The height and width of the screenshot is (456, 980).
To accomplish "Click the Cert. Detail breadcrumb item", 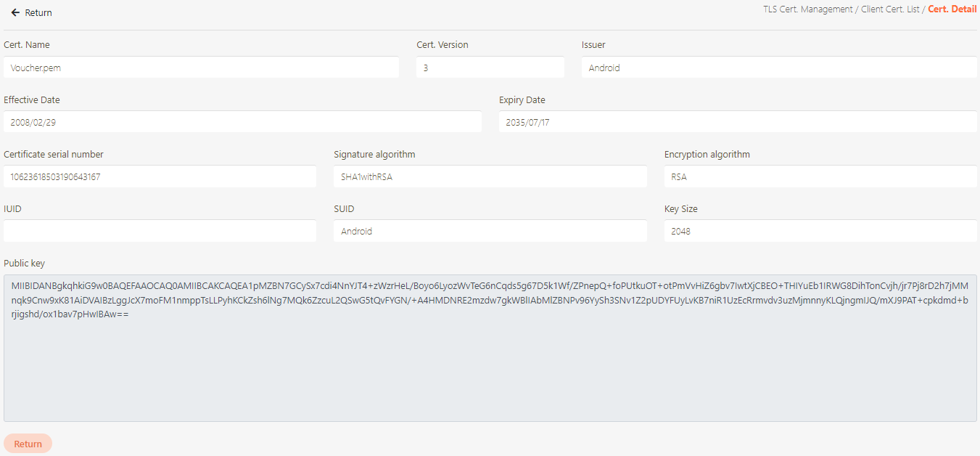I will click(952, 9).
